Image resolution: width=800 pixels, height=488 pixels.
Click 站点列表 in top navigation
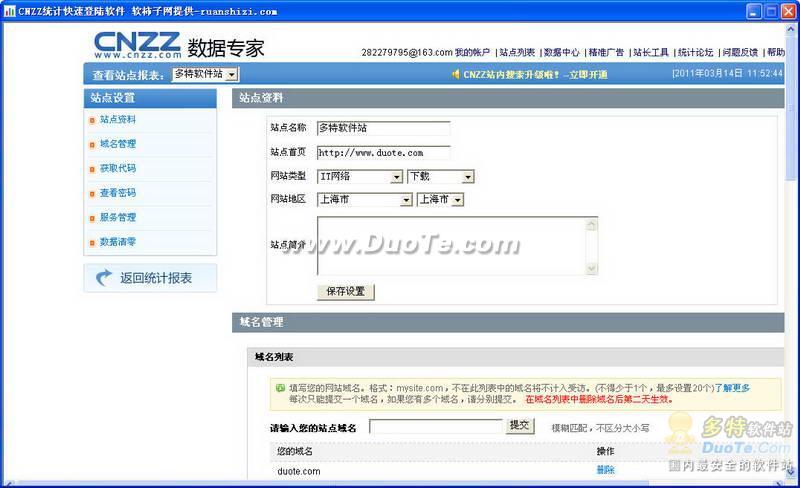click(x=517, y=52)
